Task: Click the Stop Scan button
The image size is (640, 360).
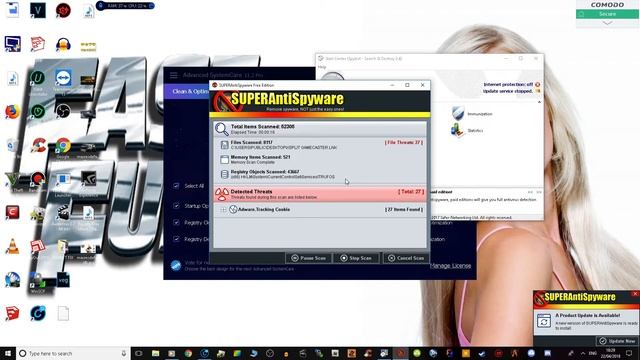Action: (x=356, y=258)
